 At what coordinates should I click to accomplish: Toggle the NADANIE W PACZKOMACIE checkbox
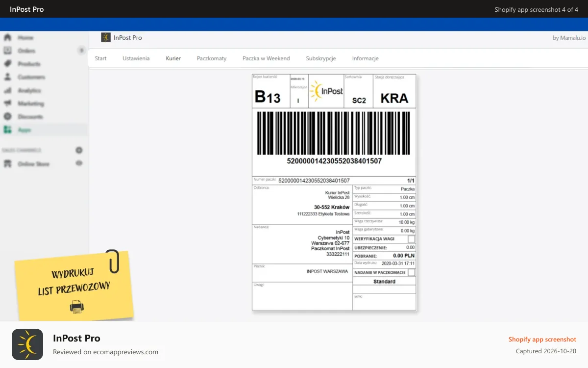tap(411, 272)
